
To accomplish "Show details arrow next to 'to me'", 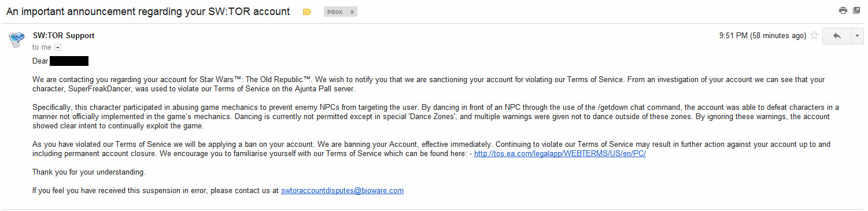I will tap(58, 47).
